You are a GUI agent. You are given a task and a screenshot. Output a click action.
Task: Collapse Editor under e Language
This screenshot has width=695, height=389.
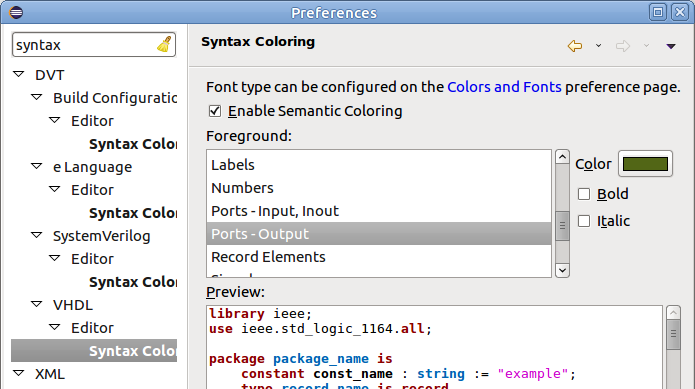pos(55,189)
